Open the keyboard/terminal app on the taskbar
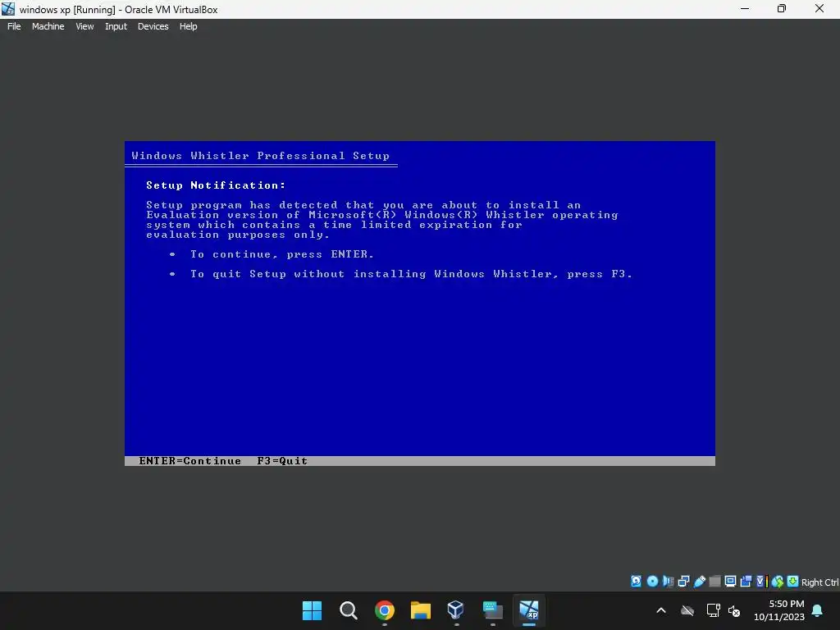Image resolution: width=840 pixels, height=630 pixels. pos(492,610)
